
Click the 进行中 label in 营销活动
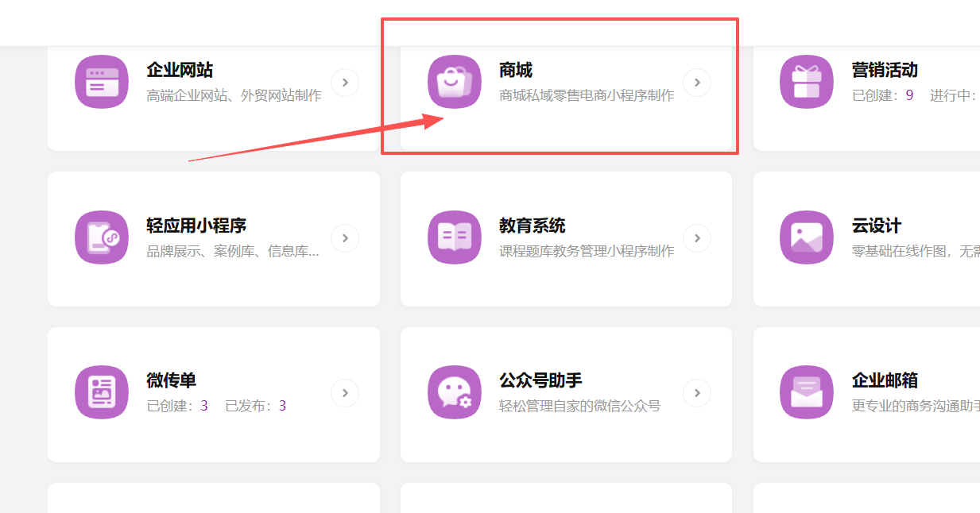click(x=951, y=95)
